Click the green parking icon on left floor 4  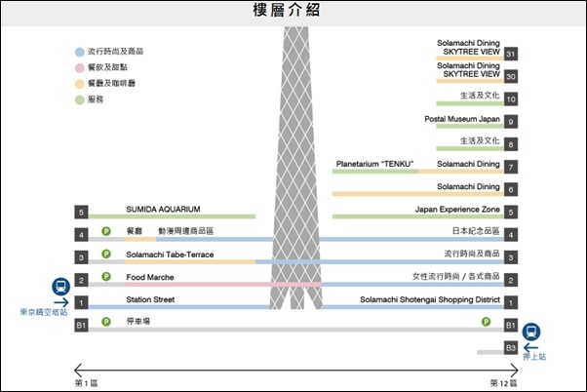106,231
